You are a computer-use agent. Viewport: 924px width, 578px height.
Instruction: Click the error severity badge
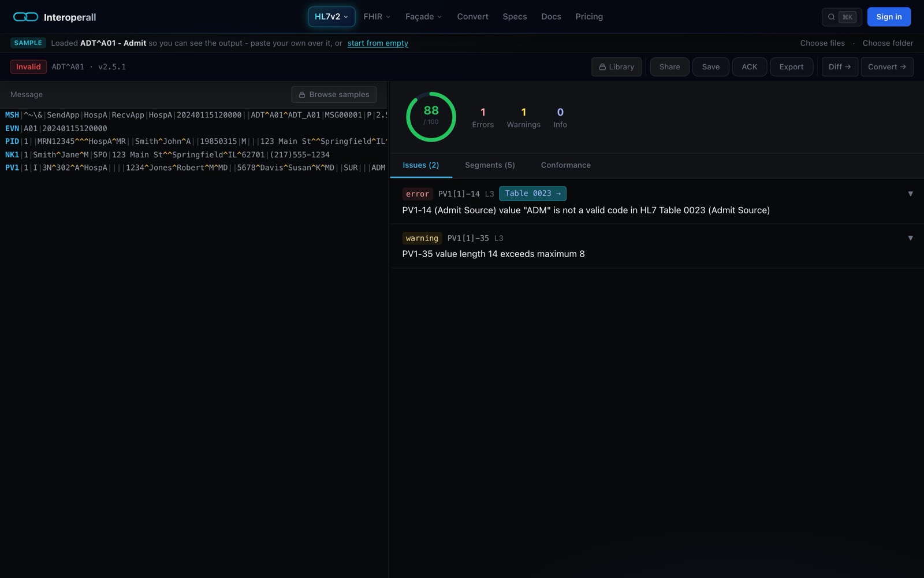click(x=417, y=194)
